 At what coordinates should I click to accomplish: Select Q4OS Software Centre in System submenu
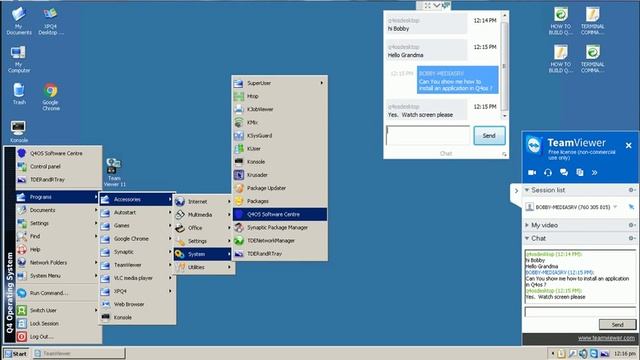pyautogui.click(x=280, y=214)
